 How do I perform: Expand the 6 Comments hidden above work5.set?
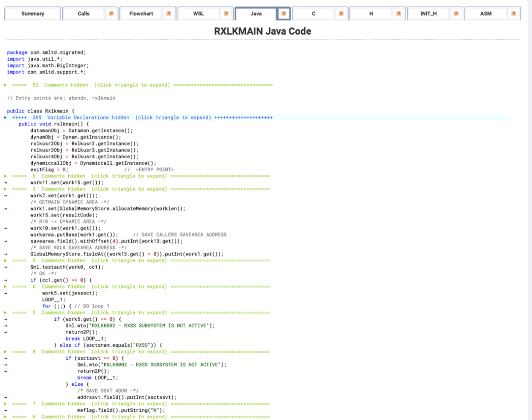(5, 287)
